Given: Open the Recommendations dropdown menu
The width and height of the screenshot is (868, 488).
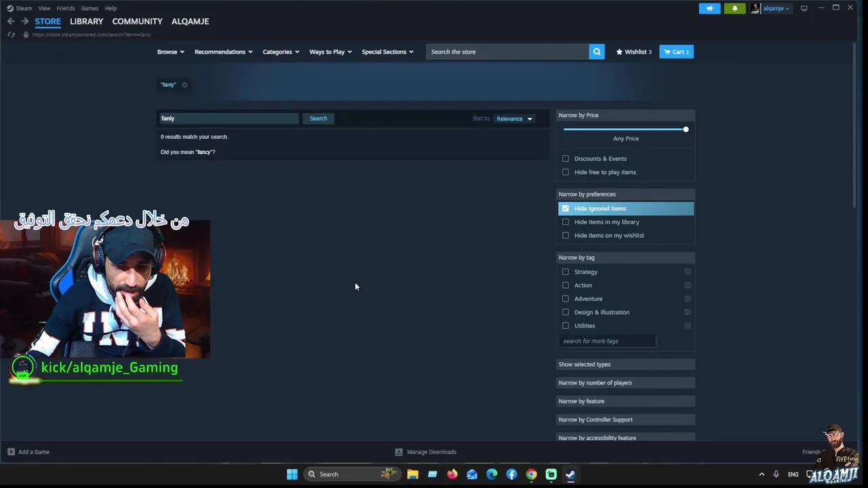Looking at the screenshot, I should pos(223,52).
